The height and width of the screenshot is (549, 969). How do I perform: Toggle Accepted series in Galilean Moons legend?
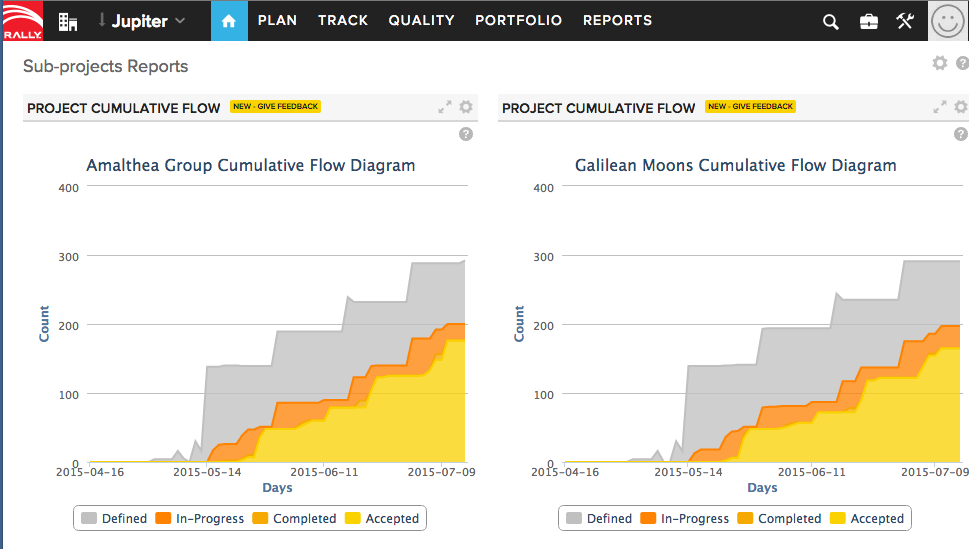[866, 518]
